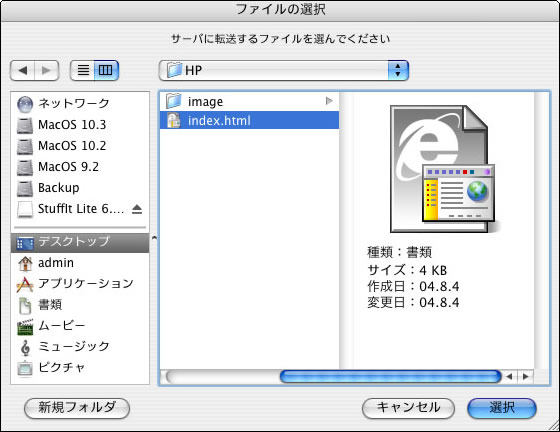Viewport: 560px width, 432px height.
Task: Click the horizontal scrollbar thumb
Action: pyautogui.click(x=391, y=377)
